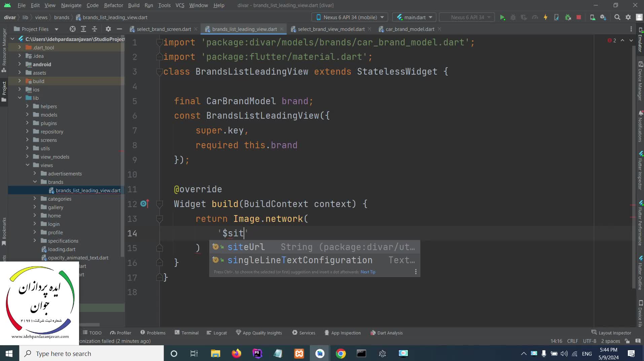
Task: Open the Refactor menu
Action: [x=113, y=5]
